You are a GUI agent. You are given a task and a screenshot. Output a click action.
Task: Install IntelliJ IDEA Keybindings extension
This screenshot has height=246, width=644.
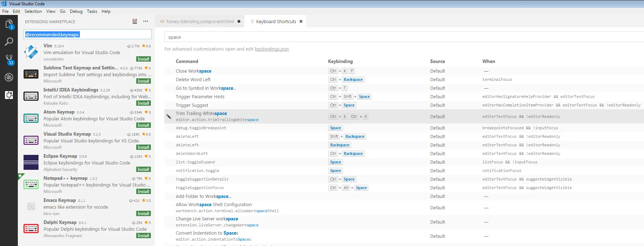pyautogui.click(x=143, y=103)
